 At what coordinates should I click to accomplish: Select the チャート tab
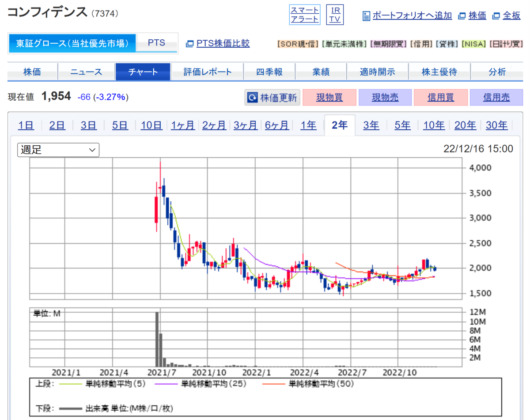(x=143, y=72)
